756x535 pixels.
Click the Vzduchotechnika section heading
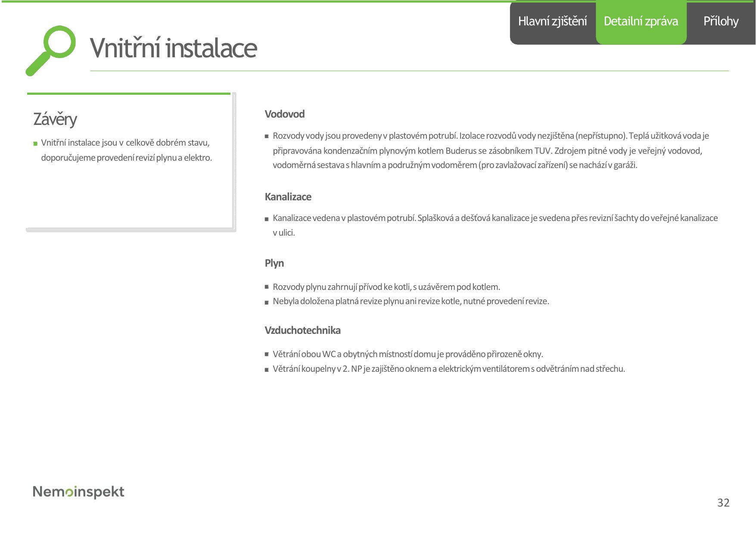click(303, 330)
